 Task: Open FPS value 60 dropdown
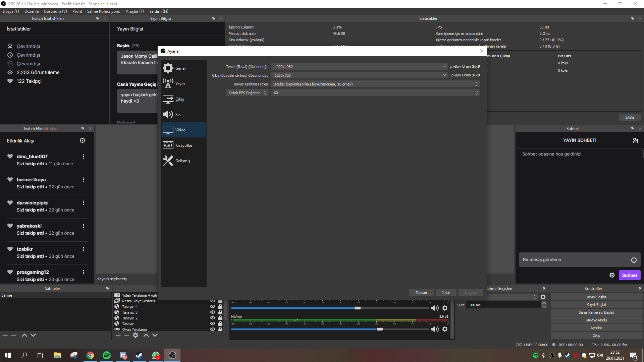click(375, 93)
